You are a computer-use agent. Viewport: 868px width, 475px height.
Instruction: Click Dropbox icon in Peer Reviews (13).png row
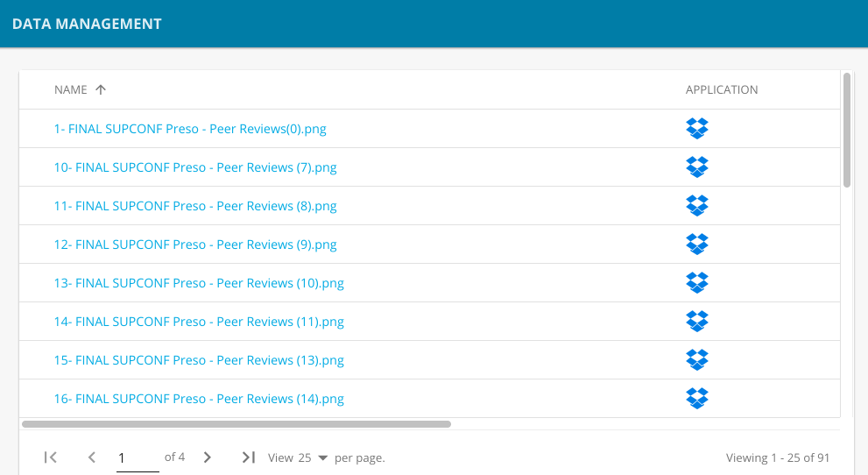[x=697, y=360]
